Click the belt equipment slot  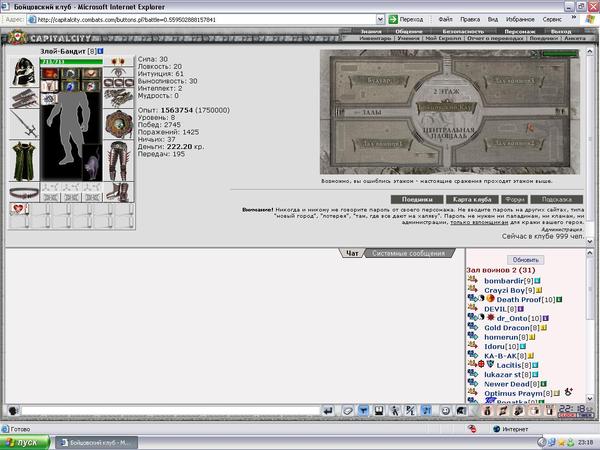tap(24, 192)
